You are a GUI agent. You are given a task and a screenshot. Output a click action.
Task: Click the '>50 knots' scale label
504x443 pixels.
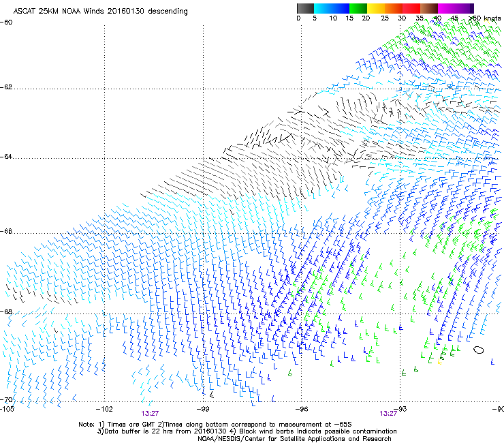pos(484,18)
